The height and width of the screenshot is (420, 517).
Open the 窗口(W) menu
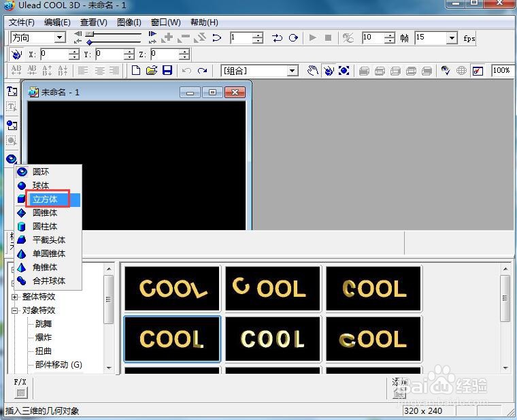165,22
